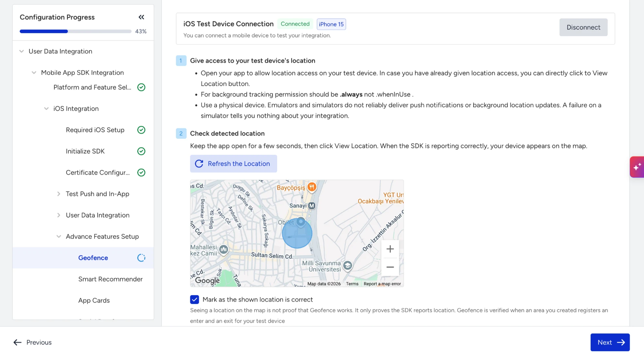Image resolution: width=644 pixels, height=358 pixels.
Task: Click the Connected status label
Action: [x=295, y=24]
